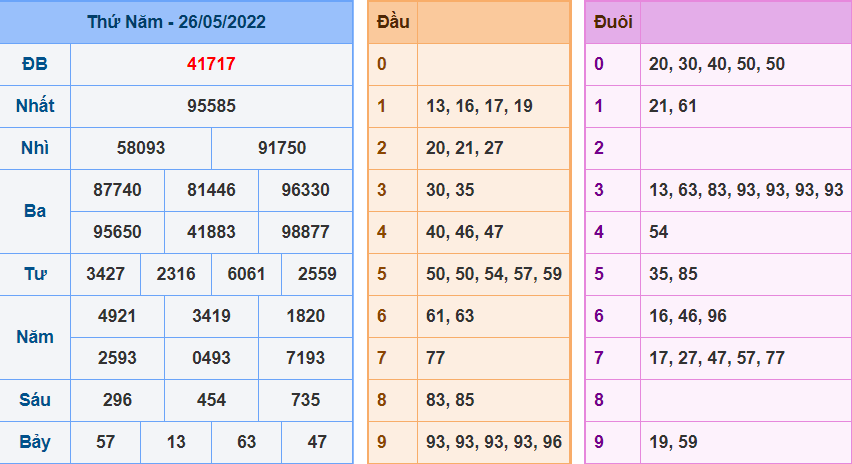Click Đuôi row 5 values 35, 85
This screenshot has width=852, height=464.
tap(673, 274)
